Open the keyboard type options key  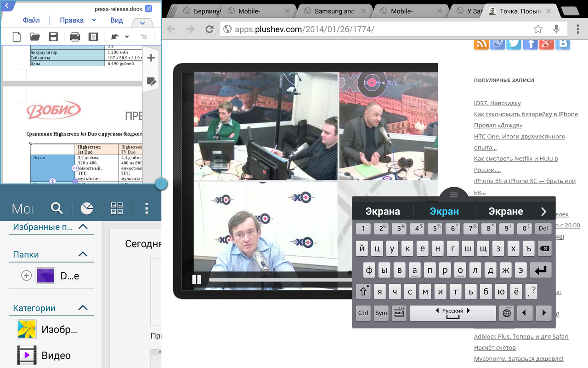399,313
